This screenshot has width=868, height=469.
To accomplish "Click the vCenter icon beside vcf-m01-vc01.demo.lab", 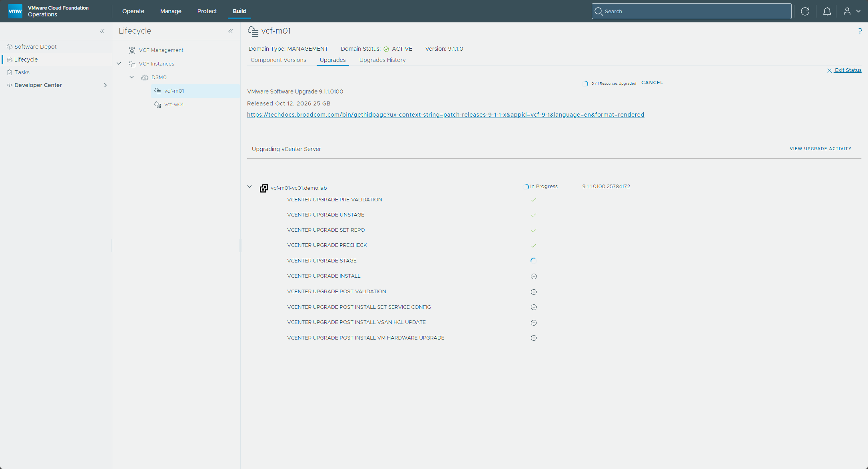I will point(264,188).
